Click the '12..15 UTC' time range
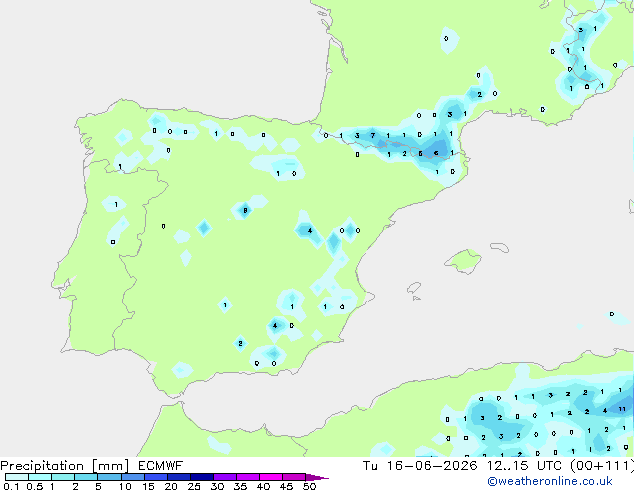Viewport: 634px width, 490px height. click(x=524, y=466)
